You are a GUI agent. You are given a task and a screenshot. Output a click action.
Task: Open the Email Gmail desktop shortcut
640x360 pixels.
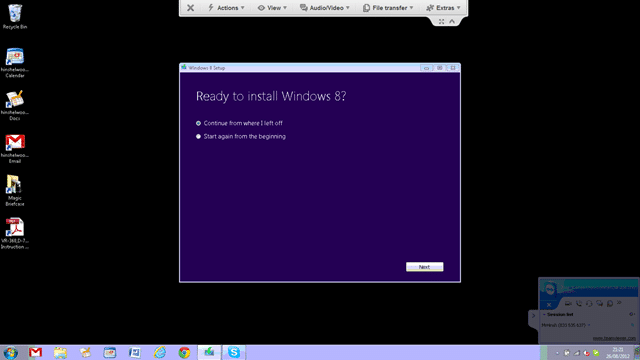point(15,149)
